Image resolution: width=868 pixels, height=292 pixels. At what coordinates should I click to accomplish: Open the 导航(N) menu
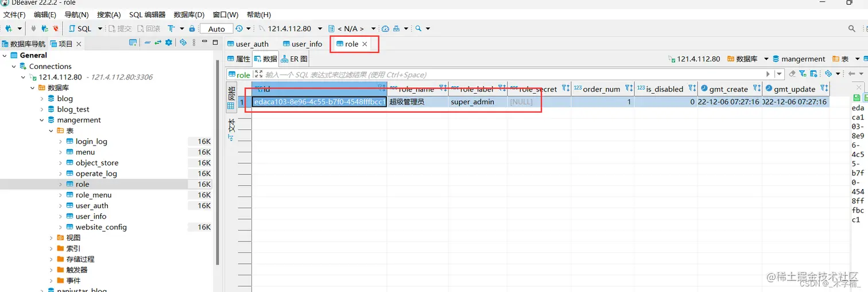click(76, 14)
